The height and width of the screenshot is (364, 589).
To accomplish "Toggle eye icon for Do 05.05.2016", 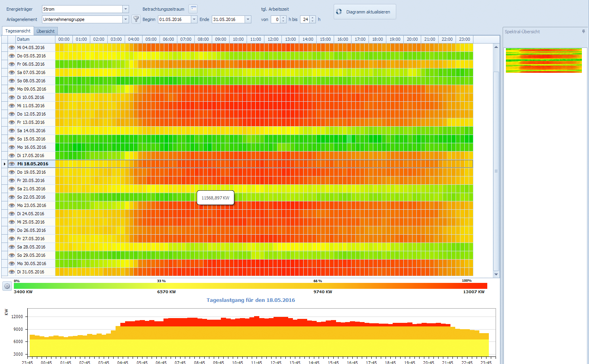I will [x=12, y=56].
